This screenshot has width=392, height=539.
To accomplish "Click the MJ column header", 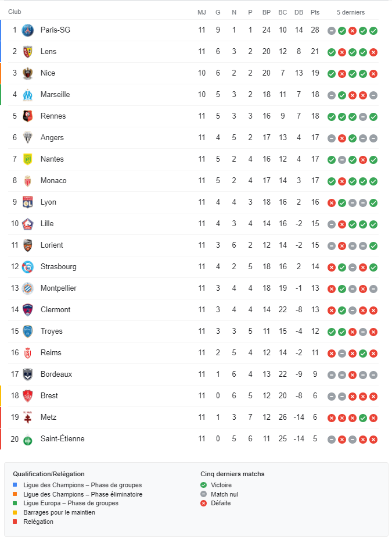I will 202,12.
